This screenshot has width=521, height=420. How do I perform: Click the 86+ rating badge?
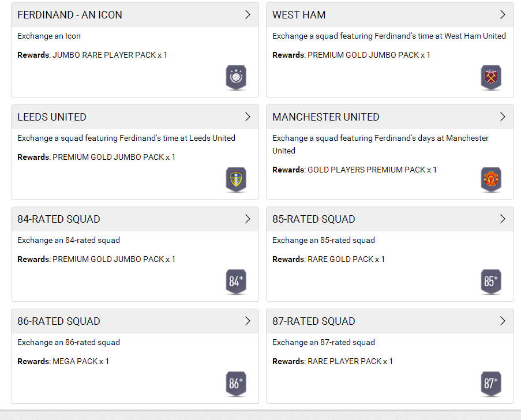pos(236,384)
